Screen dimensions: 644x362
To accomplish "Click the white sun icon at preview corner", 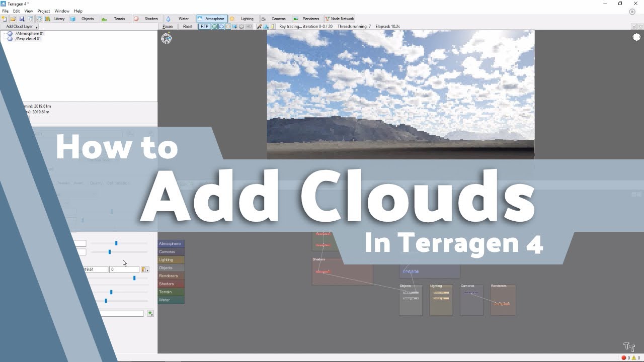I will 636,37.
